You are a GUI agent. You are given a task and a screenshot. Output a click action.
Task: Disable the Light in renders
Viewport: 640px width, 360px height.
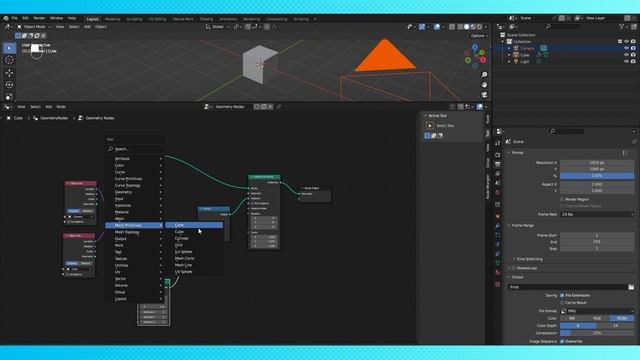click(x=633, y=61)
